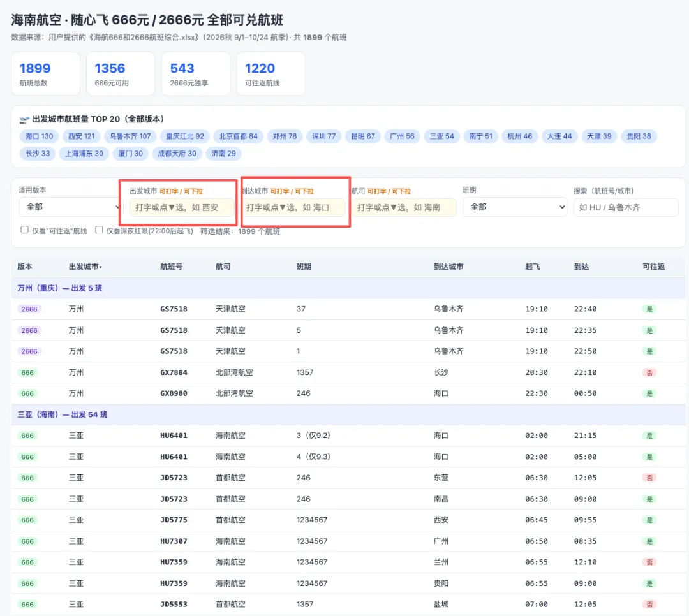Click the search box for 航班号/城市
This screenshot has height=616, width=689.
[626, 207]
